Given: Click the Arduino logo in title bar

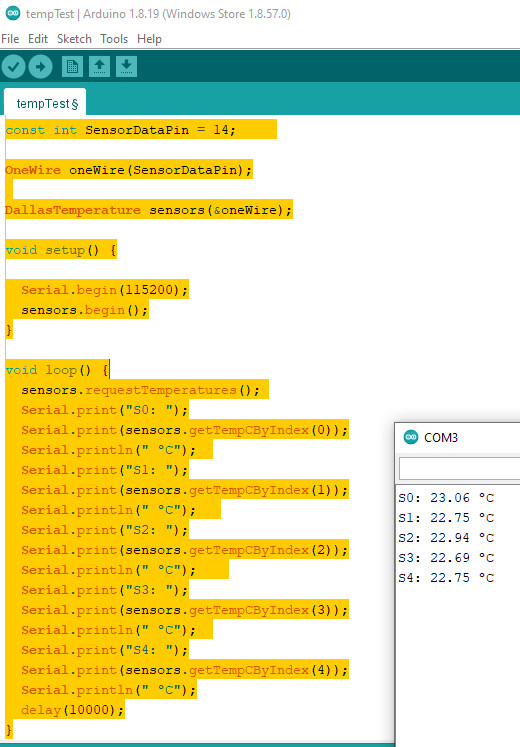Looking at the screenshot, I should (13, 13).
